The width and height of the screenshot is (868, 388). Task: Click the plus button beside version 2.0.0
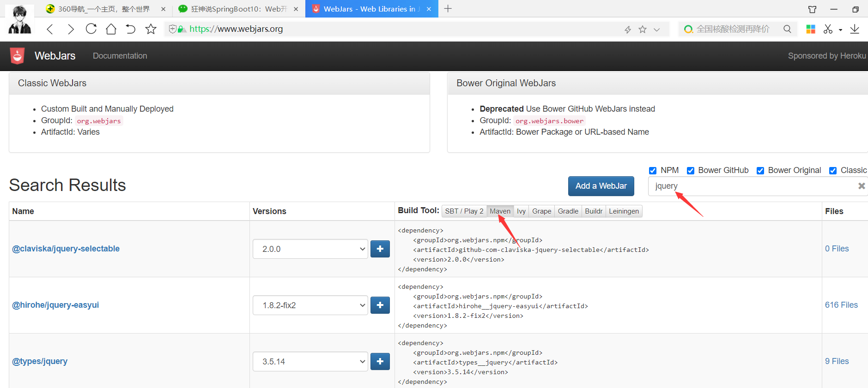tap(380, 249)
